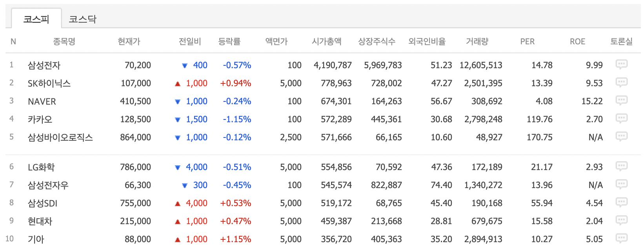The height and width of the screenshot is (250, 644).
Task: Open the 카카오 stock link
Action: 40,120
